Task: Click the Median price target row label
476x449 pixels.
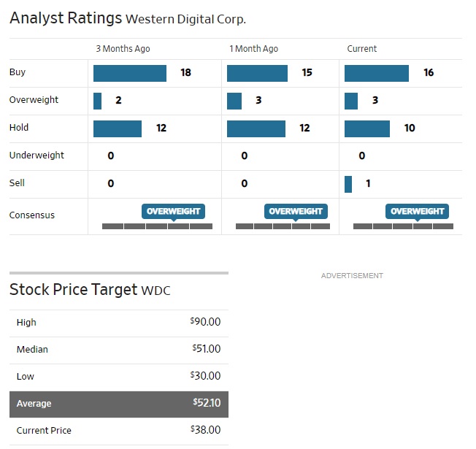Action: tap(32, 349)
